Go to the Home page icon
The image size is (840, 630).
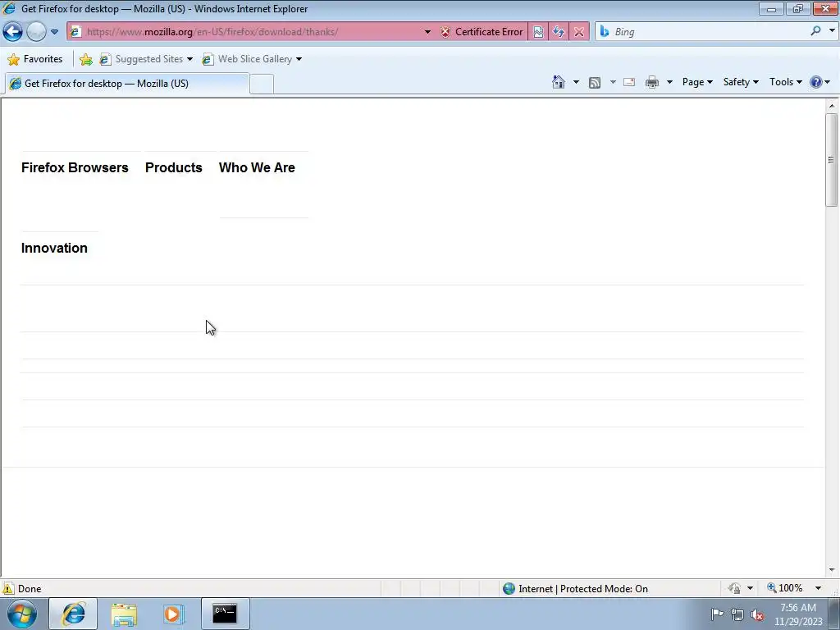pyautogui.click(x=559, y=82)
